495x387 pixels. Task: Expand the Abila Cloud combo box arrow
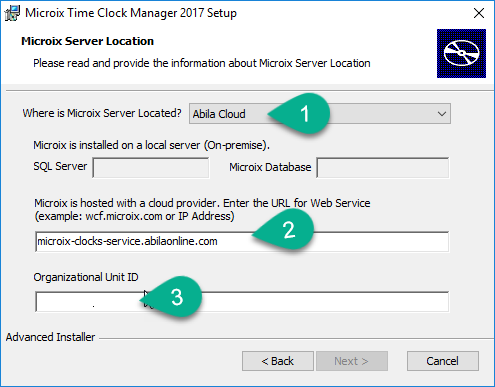click(x=442, y=114)
